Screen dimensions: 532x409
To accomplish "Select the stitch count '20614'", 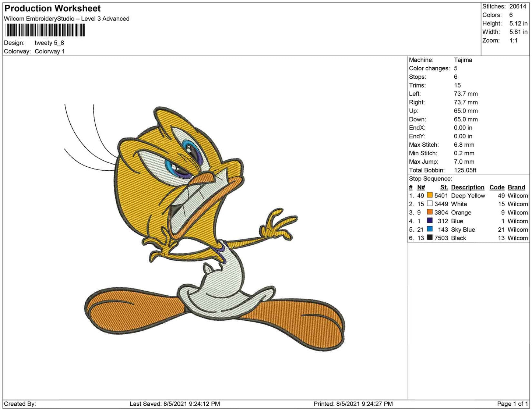I will pos(518,7).
